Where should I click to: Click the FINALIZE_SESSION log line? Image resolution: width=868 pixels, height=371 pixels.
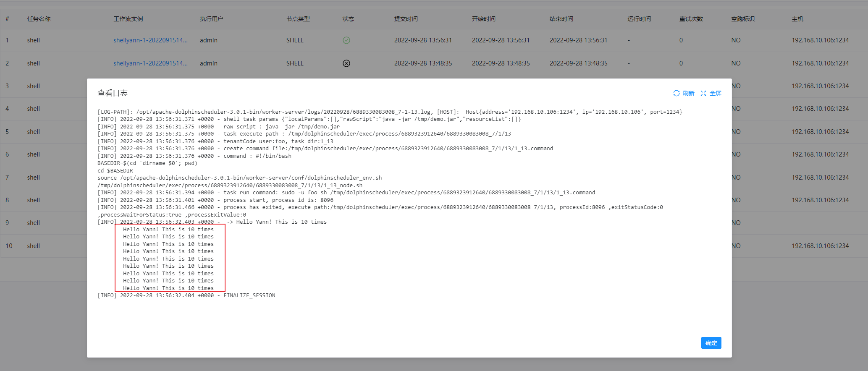coord(186,295)
